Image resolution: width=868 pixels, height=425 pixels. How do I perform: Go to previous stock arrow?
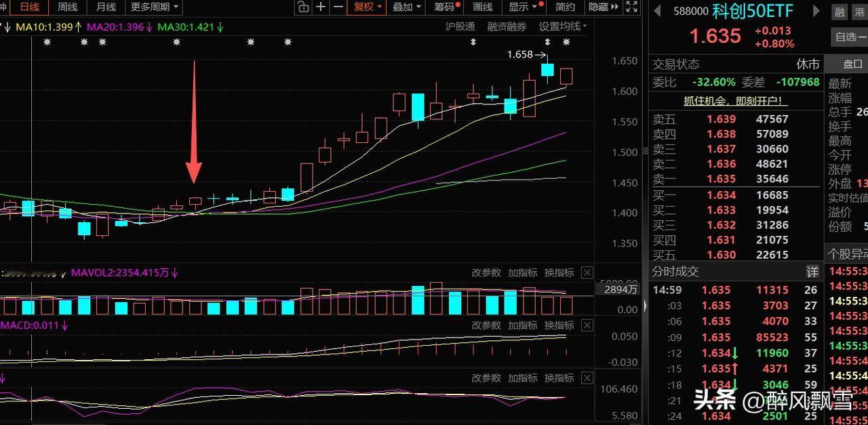tap(656, 11)
